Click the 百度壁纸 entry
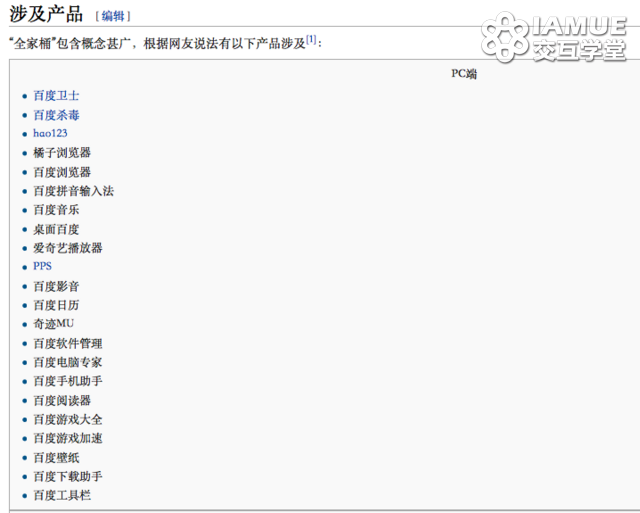This screenshot has width=640, height=513. coord(56,458)
